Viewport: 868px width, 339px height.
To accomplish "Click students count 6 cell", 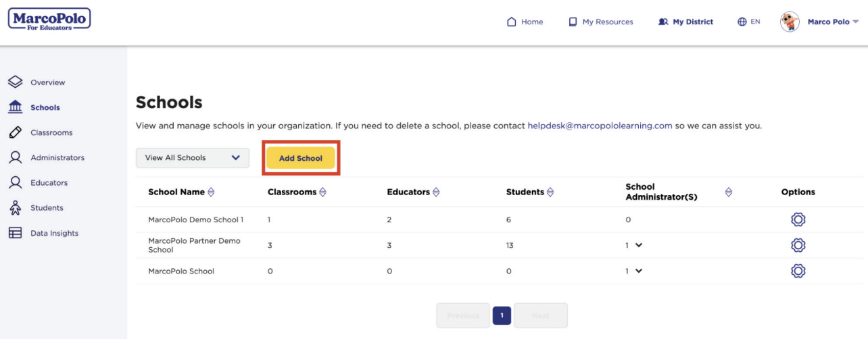I will click(508, 219).
